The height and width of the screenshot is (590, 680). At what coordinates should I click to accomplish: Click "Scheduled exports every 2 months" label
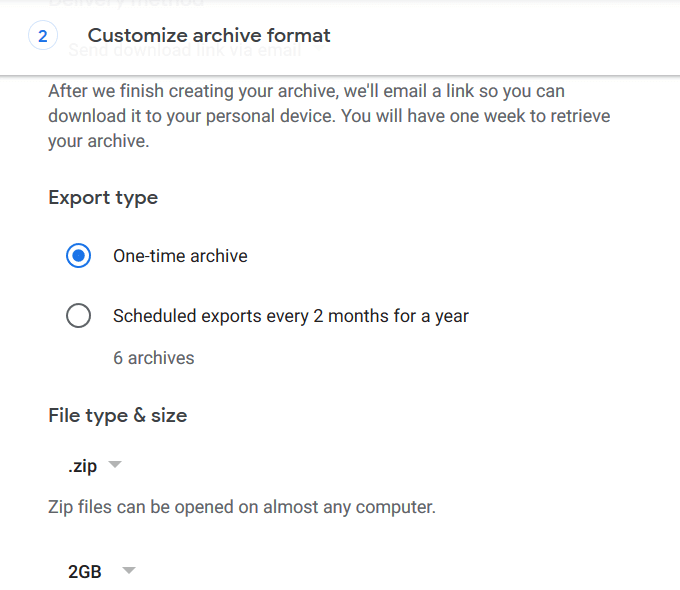[290, 316]
